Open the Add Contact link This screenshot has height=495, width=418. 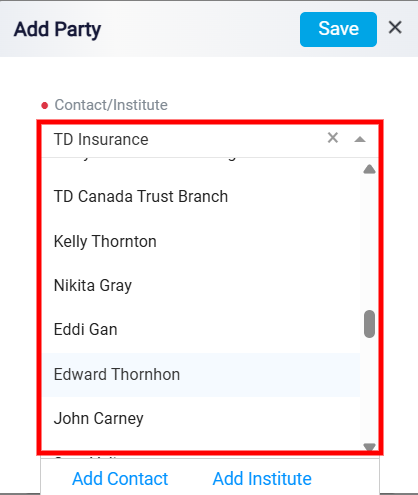click(x=120, y=479)
